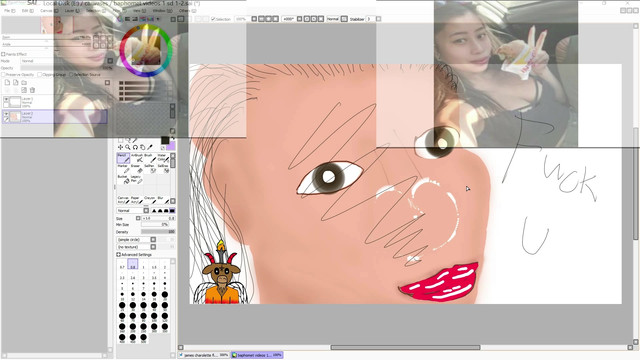Image resolution: width=640 pixels, height=360 pixels.
Task: Toggle the sharpest pointed brush edge shape
Action: pyautogui.click(x=154, y=211)
